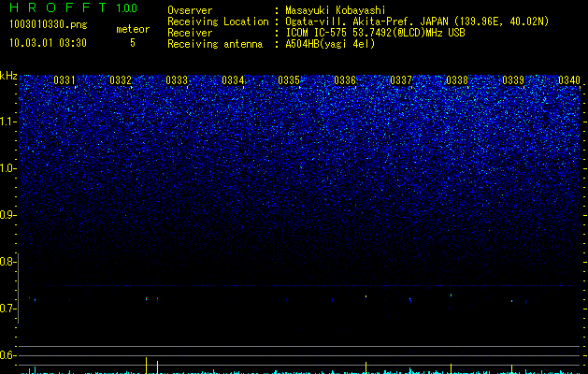This screenshot has width=588, height=374.
Task: Click the 0337 time marker
Action: (x=401, y=80)
